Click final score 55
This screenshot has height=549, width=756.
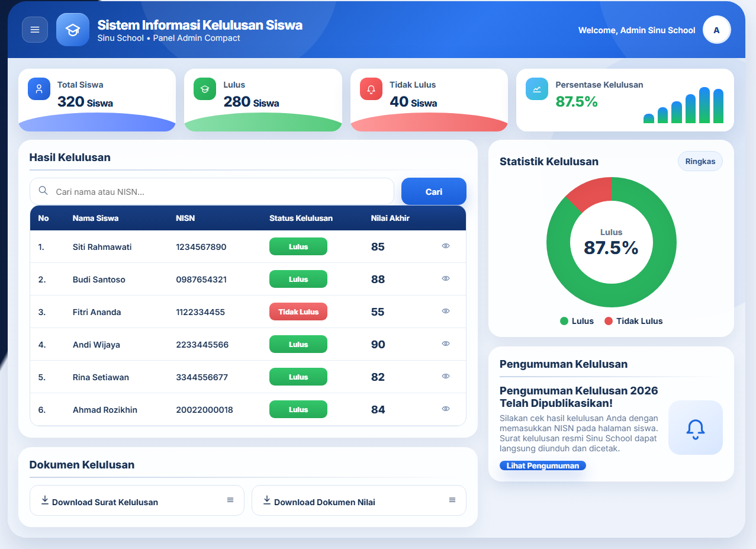pyautogui.click(x=378, y=312)
